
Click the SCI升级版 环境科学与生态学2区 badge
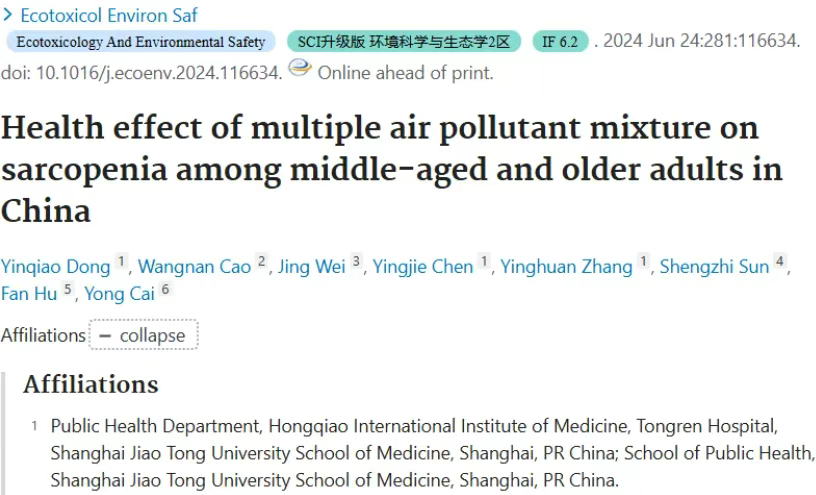point(404,42)
